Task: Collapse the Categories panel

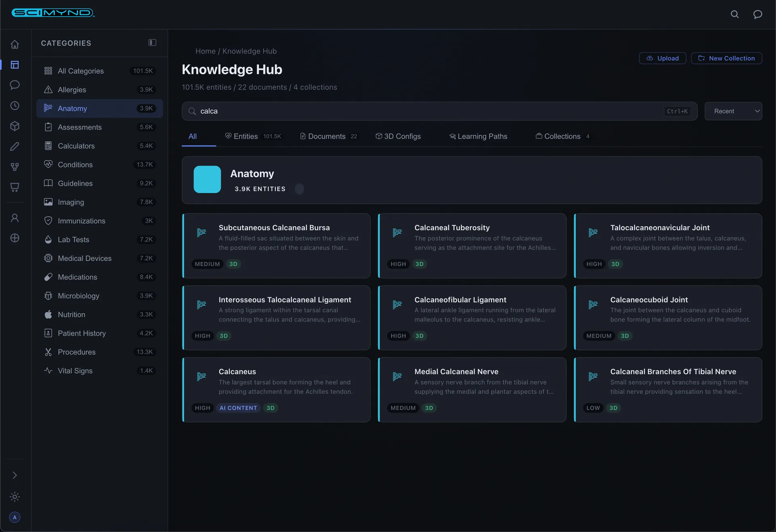Action: (152, 42)
